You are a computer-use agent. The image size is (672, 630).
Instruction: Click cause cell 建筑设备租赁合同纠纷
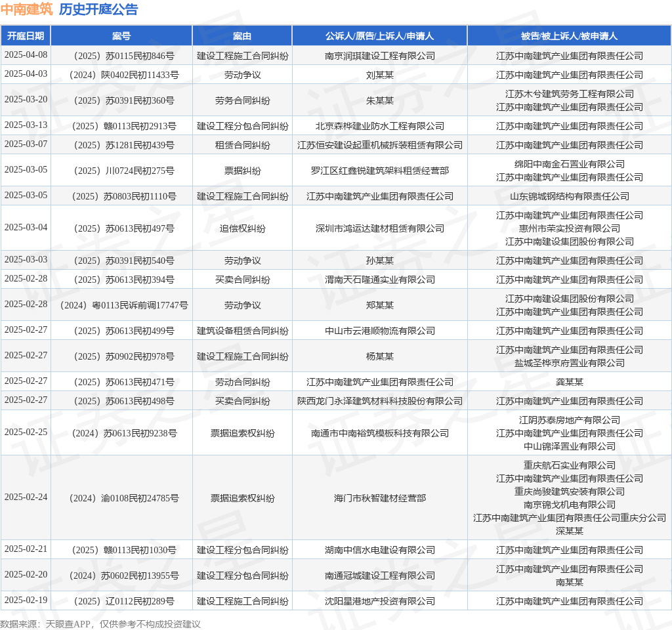click(x=242, y=331)
